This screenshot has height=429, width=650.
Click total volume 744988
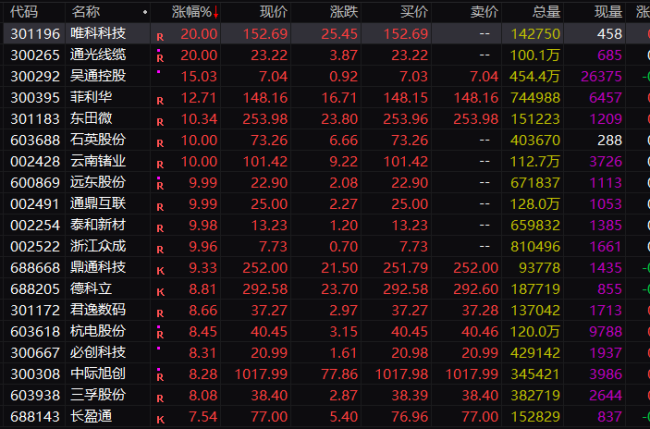535,98
